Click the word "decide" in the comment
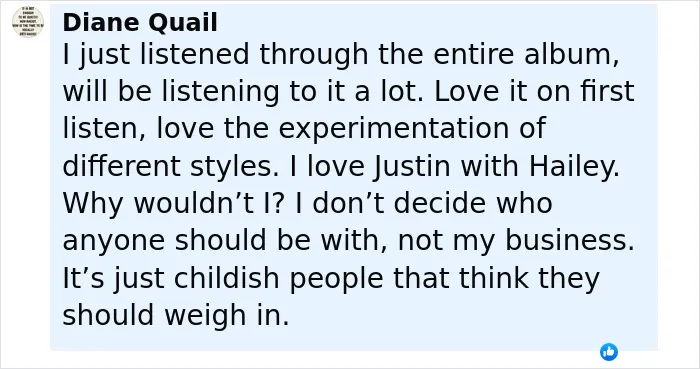700x369 pixels. (x=439, y=203)
